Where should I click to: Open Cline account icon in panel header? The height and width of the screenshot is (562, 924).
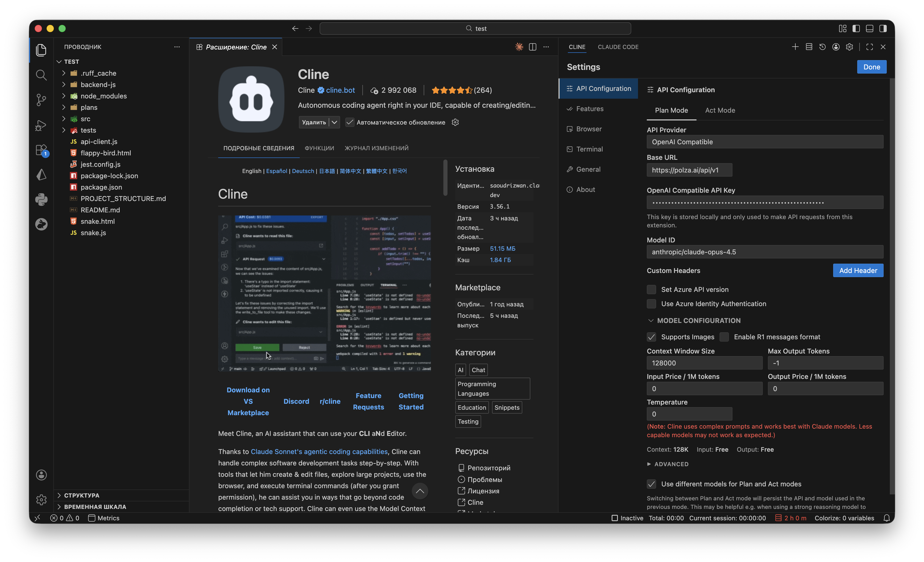coord(836,47)
